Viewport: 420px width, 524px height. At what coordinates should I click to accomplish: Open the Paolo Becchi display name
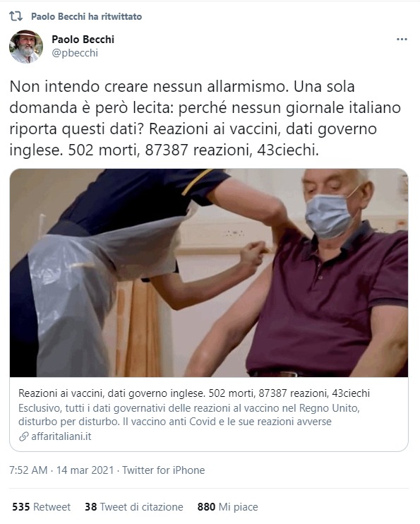click(x=83, y=40)
